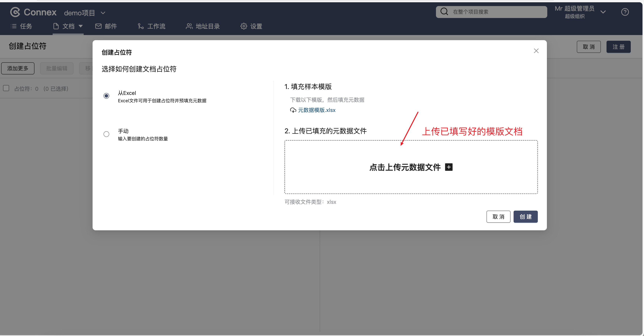Click the search magnifier icon
Screen dimensions: 644x336
point(444,12)
